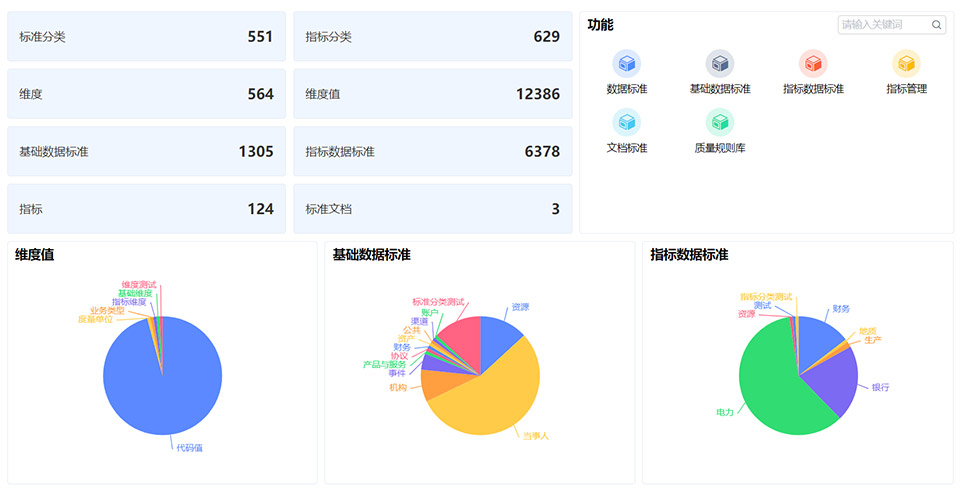Open the 数据标准 function icon
Viewport: 960px width, 500px height.
(627, 64)
